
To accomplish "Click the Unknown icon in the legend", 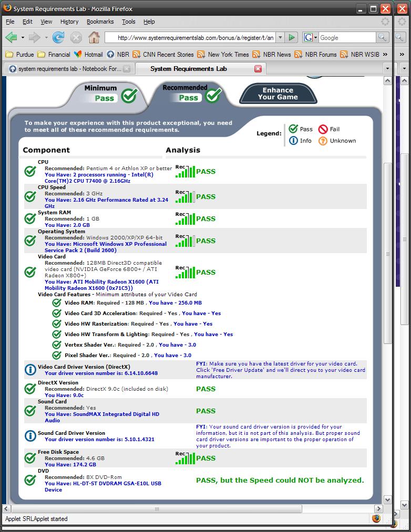I will tap(323, 141).
